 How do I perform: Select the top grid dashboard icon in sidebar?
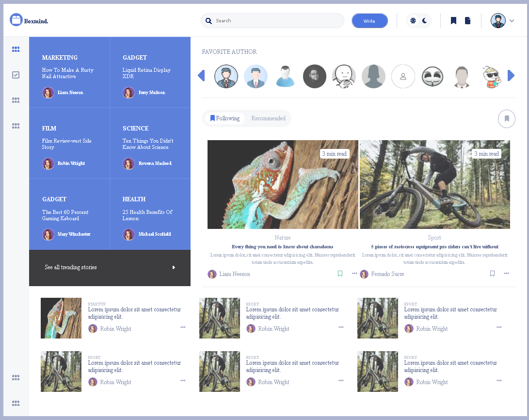click(16, 49)
